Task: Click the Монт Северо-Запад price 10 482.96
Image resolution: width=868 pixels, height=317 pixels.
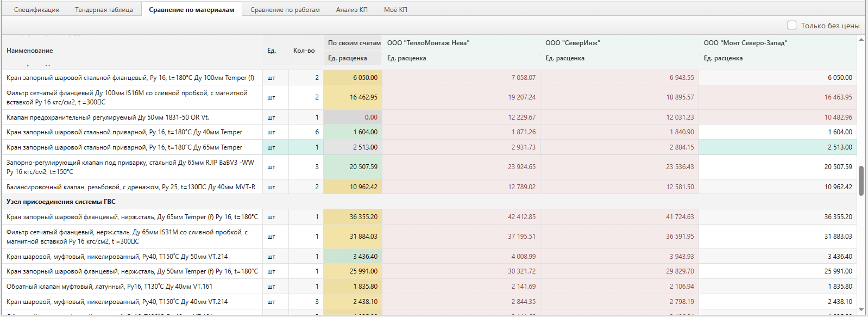Action: tap(778, 117)
